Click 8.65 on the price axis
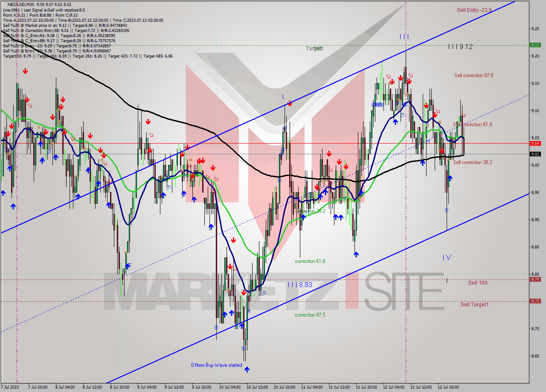Screen dimensions: 546x392 coord(536,356)
